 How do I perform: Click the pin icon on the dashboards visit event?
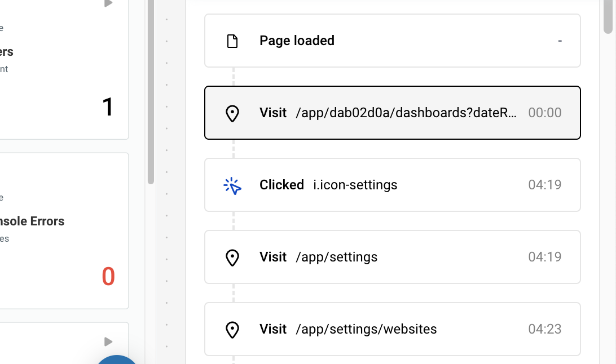[232, 113]
